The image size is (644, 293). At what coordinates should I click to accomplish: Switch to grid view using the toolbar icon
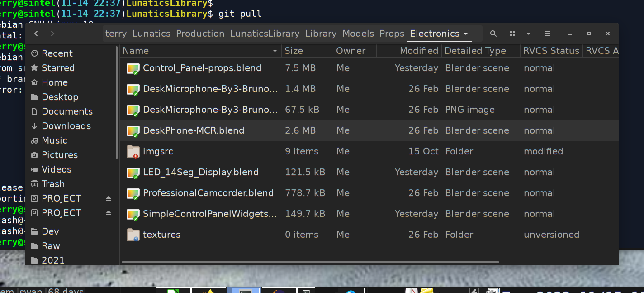click(x=512, y=34)
